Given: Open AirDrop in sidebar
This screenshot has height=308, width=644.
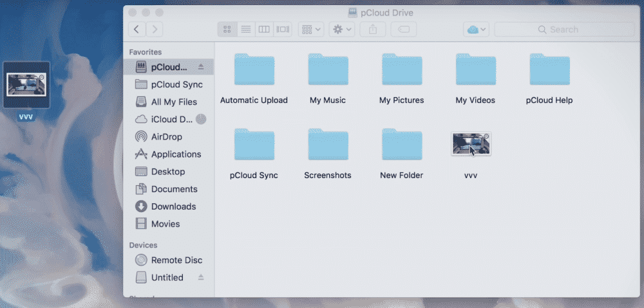Looking at the screenshot, I should tap(168, 136).
